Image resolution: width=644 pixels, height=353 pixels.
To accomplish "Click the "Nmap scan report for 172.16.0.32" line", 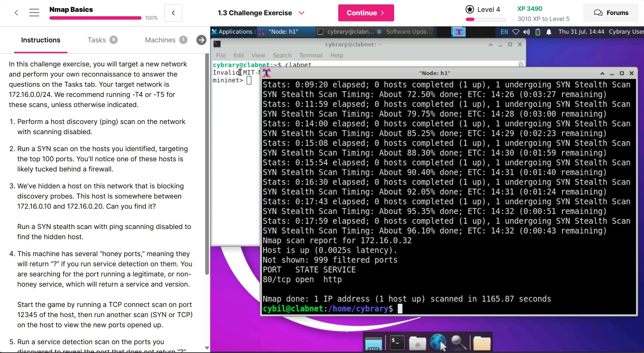I will (x=337, y=241).
